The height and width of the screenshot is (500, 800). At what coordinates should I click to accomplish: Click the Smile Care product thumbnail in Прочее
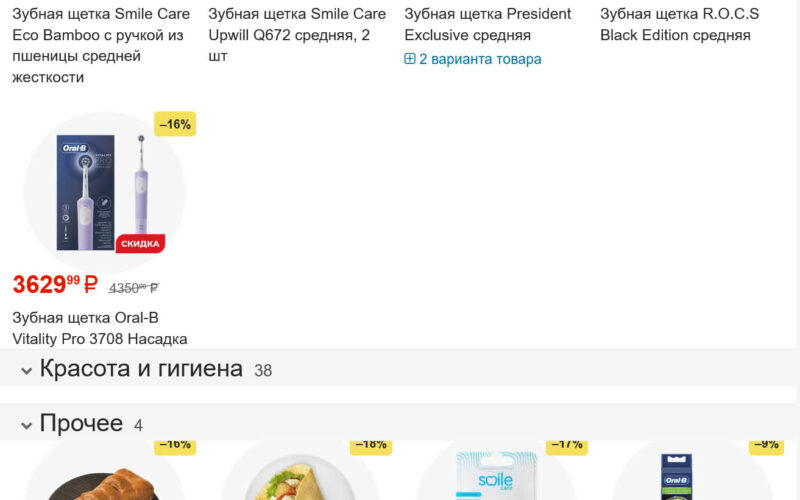point(496,475)
